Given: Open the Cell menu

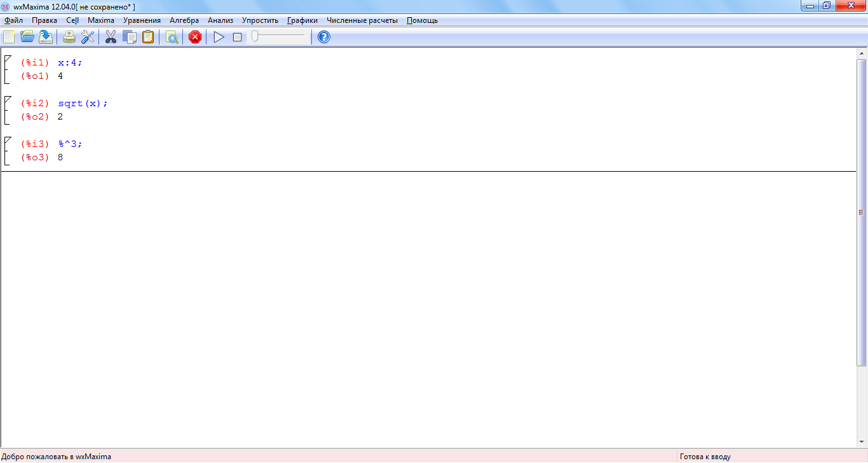Looking at the screenshot, I should coord(72,20).
